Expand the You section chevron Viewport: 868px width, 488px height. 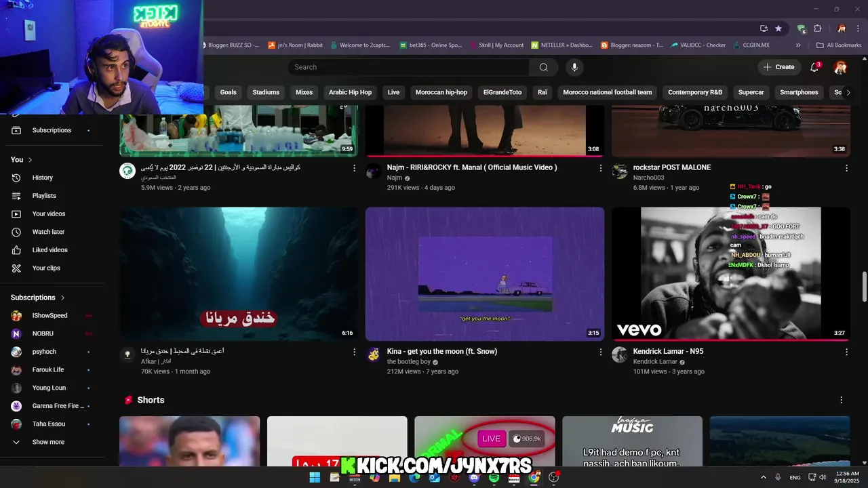pyautogui.click(x=30, y=160)
